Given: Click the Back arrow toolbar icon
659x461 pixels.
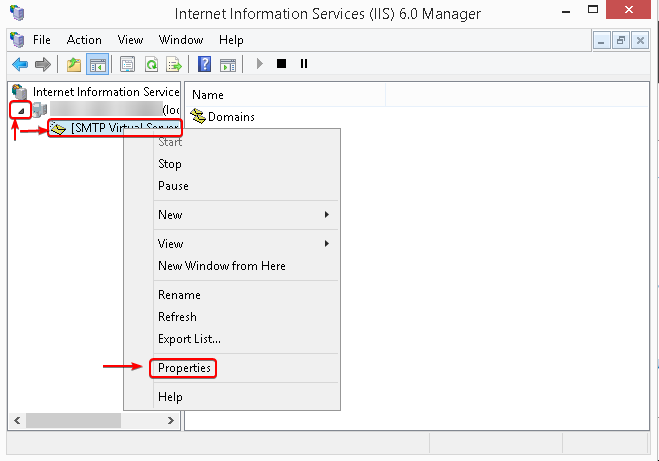Looking at the screenshot, I should point(20,64).
